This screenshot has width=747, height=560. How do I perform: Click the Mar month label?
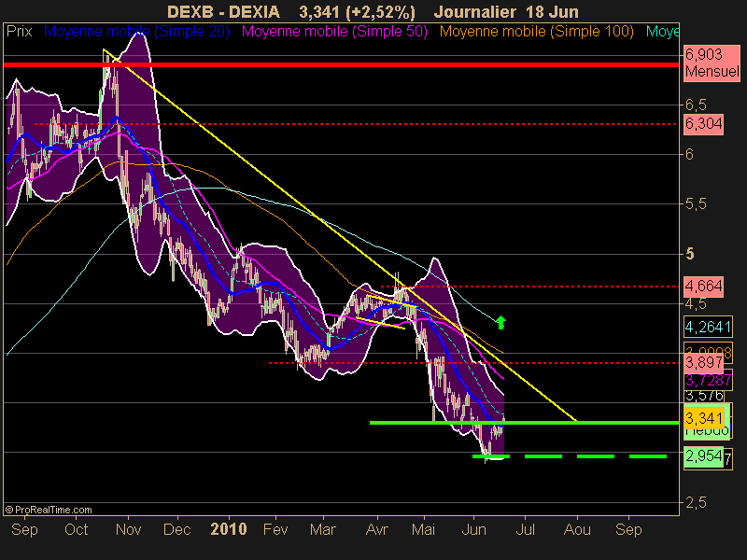(322, 529)
